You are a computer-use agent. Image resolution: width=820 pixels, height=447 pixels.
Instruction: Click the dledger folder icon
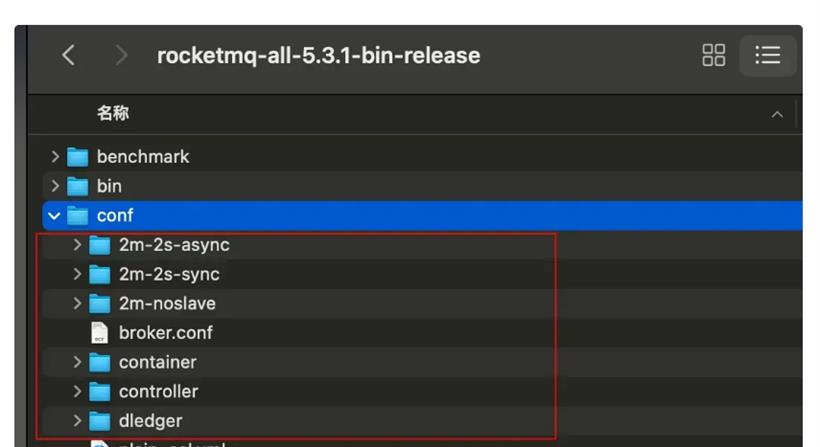point(99,421)
